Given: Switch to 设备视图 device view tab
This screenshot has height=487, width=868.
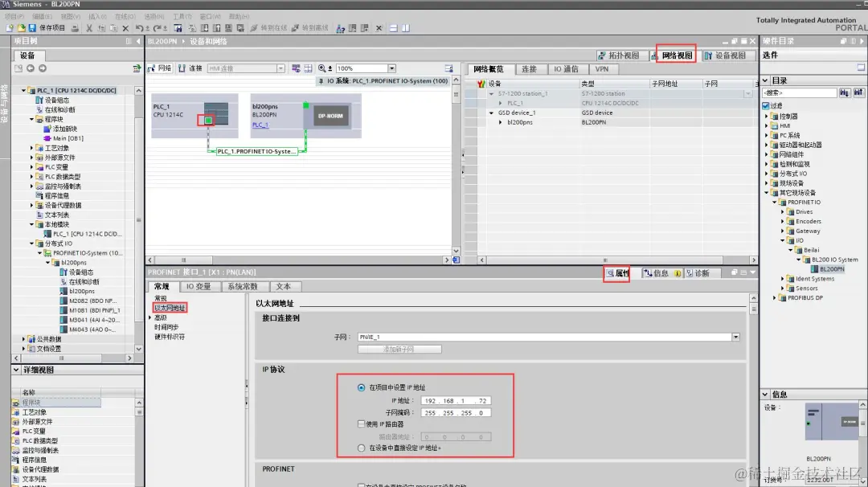Looking at the screenshot, I should click(x=725, y=55).
